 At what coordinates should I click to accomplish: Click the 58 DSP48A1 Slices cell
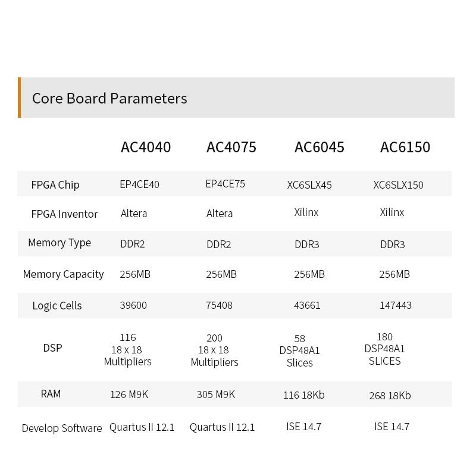(300, 350)
